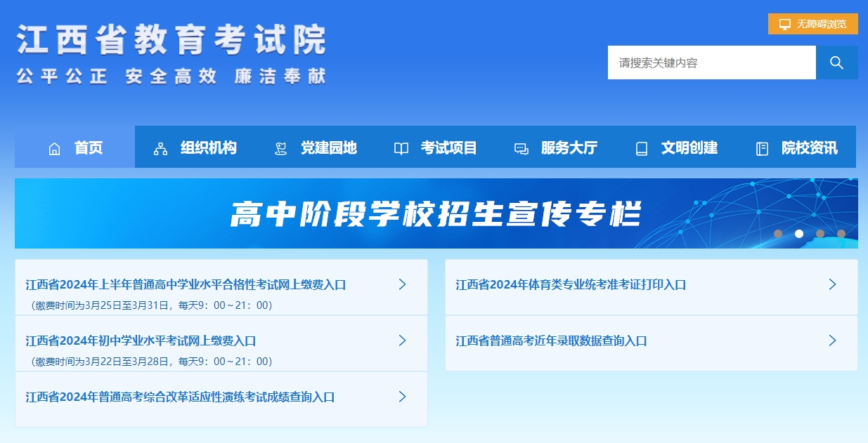868x443 pixels.
Task: Expand the arrow beside 体育类专业统考准考证打印入口
Action: click(x=833, y=284)
